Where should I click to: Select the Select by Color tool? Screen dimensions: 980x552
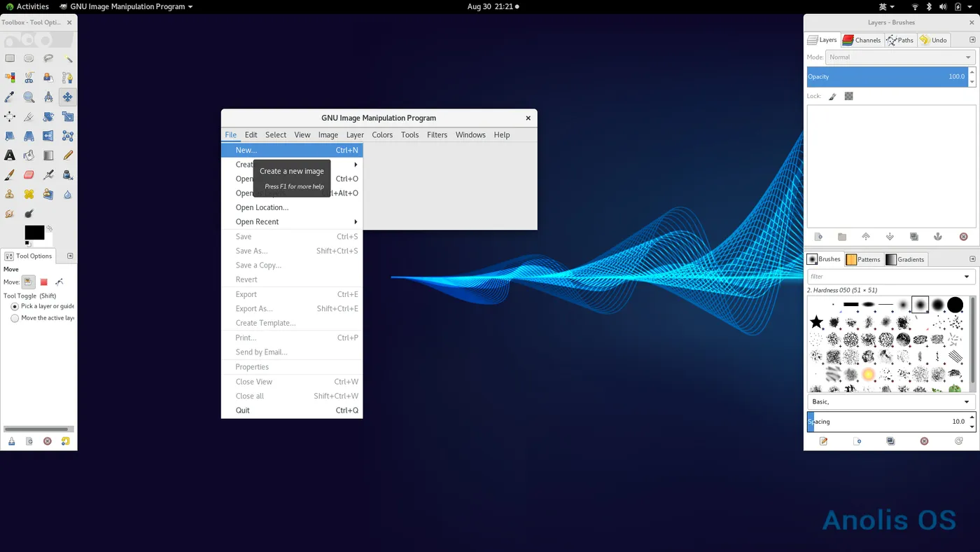pyautogui.click(x=10, y=78)
